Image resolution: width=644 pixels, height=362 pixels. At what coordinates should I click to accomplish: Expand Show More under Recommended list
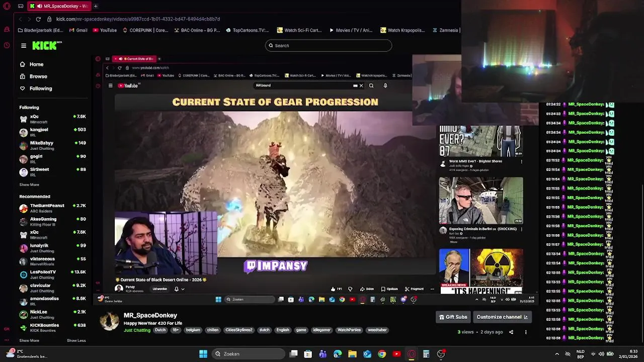pyautogui.click(x=29, y=340)
